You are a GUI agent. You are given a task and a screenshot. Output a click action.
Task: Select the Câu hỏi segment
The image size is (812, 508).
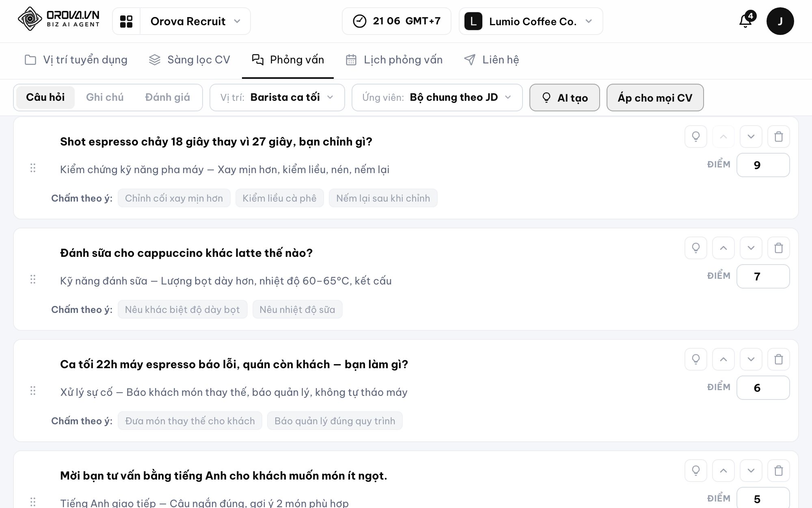tap(45, 97)
